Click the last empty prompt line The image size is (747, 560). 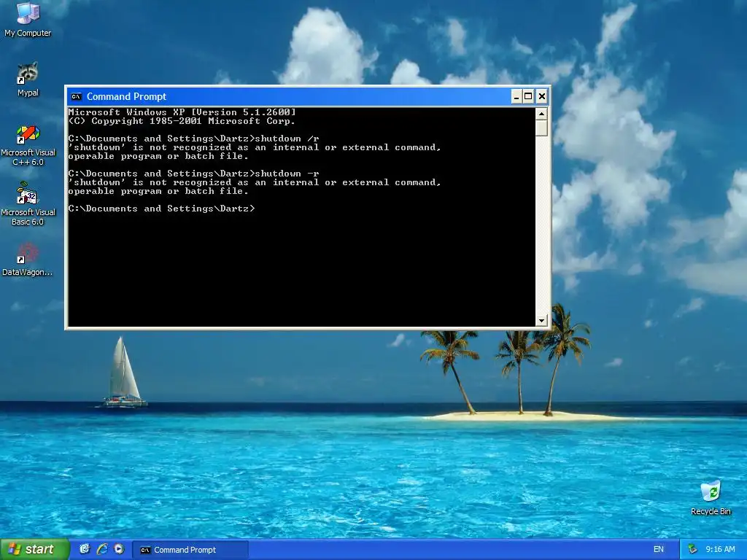coord(161,209)
